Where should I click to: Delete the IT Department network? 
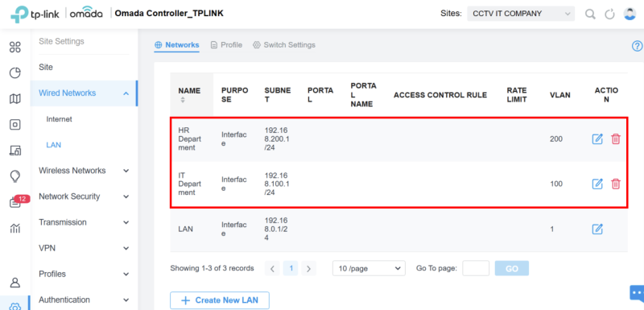(x=616, y=184)
